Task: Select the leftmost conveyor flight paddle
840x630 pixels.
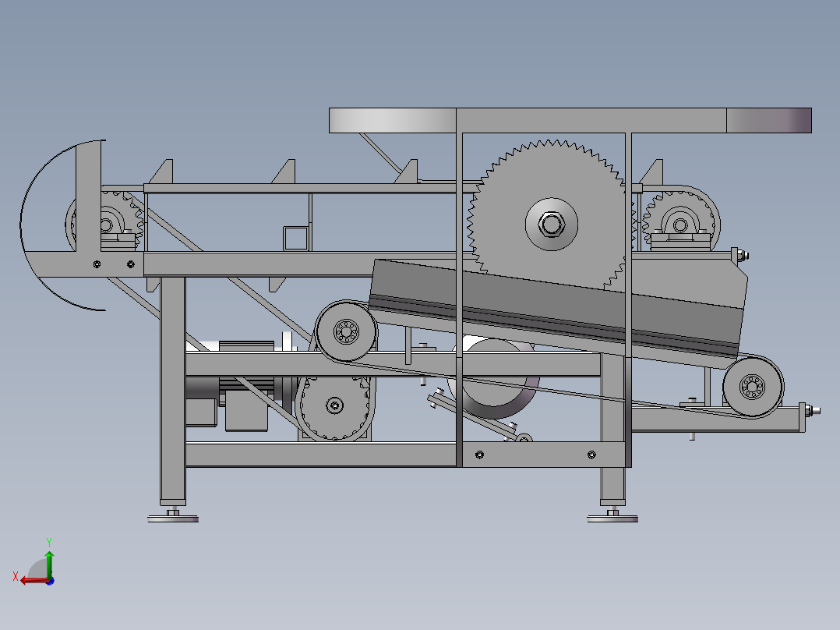Action: pyautogui.click(x=163, y=172)
